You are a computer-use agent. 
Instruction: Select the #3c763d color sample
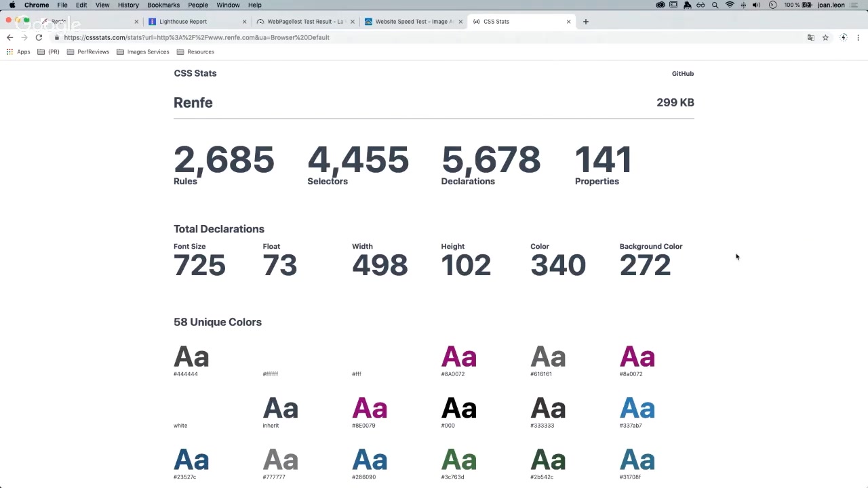pos(459,464)
